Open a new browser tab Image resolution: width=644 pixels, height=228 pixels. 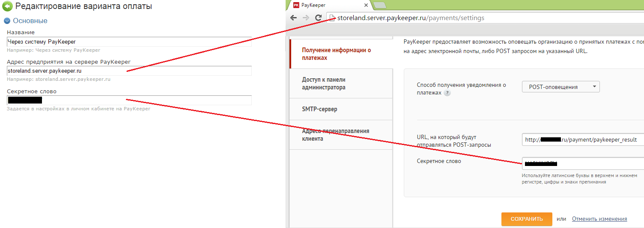(380, 5)
